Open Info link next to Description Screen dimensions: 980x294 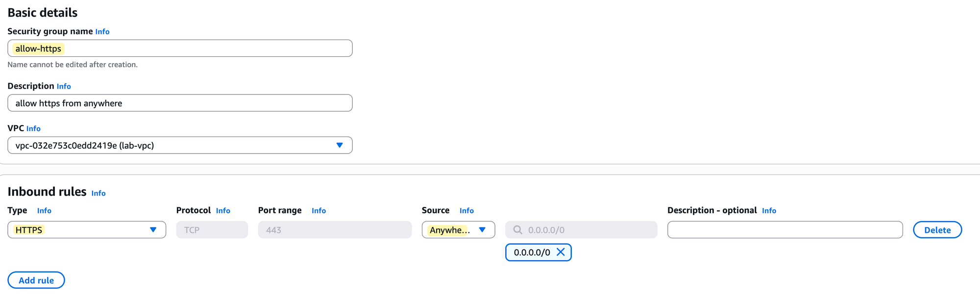point(64,87)
